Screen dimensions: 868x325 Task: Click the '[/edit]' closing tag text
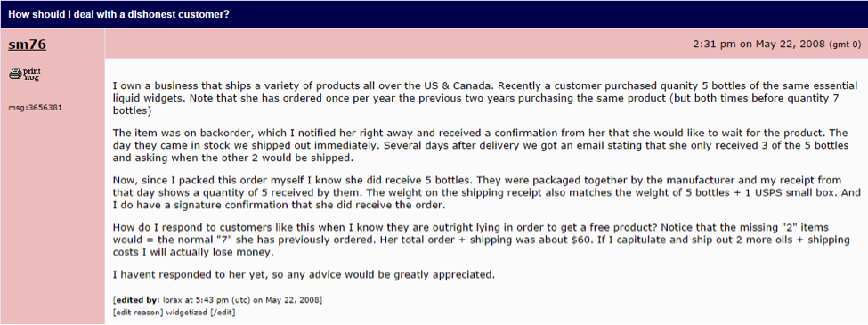click(x=222, y=313)
